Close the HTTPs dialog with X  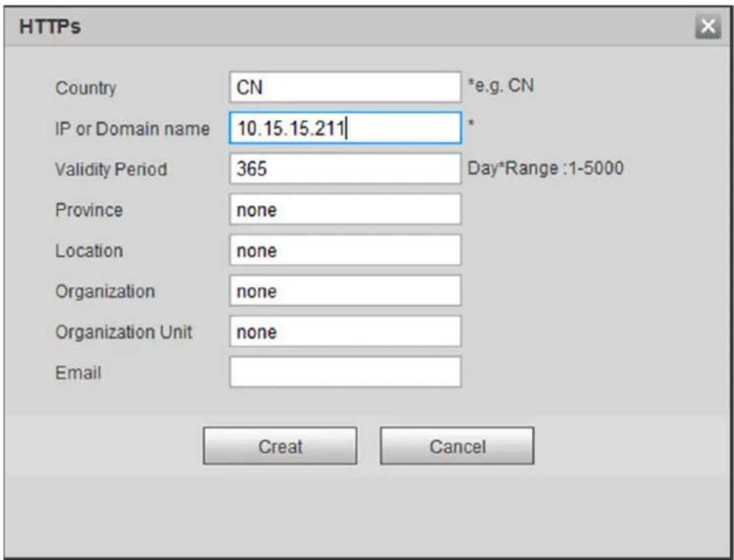(x=708, y=27)
